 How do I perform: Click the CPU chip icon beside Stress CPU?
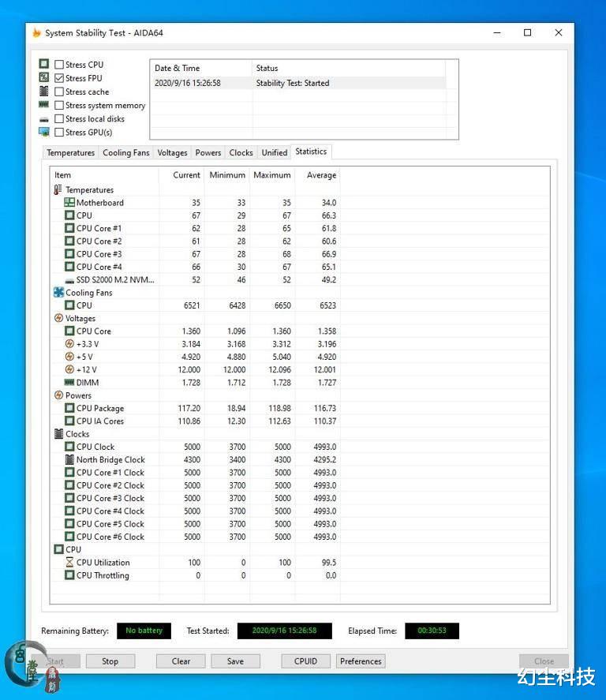tap(43, 64)
